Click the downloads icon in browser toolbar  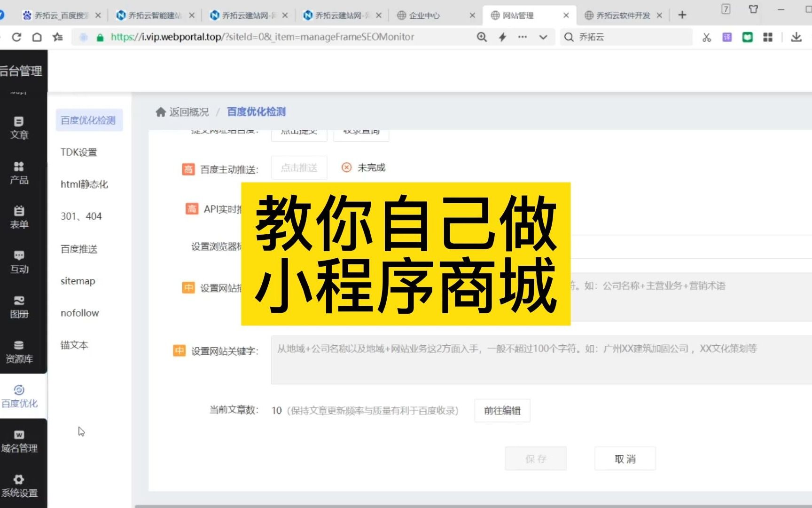point(796,37)
